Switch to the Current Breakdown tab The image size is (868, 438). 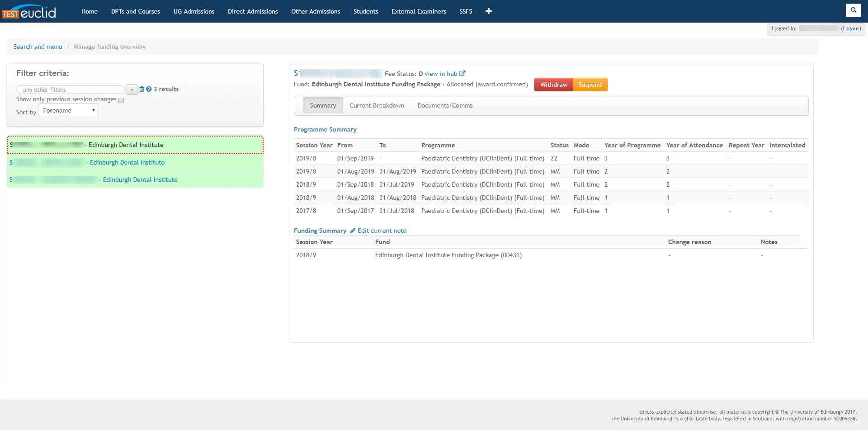coord(377,106)
